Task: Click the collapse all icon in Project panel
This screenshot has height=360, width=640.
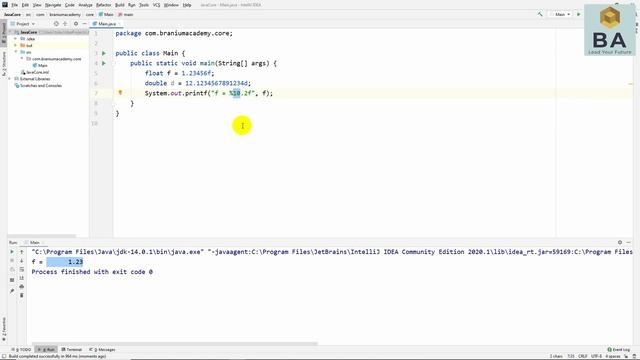Action: point(65,24)
